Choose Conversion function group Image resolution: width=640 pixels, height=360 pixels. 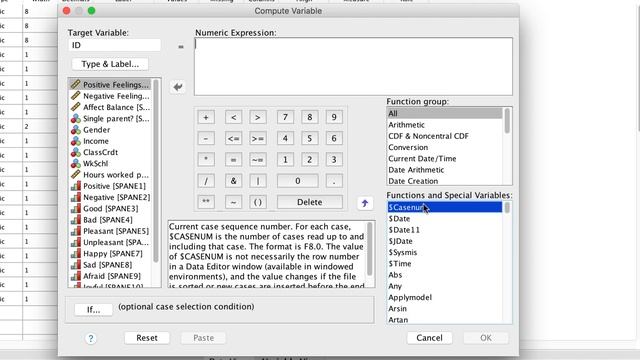pyautogui.click(x=445, y=147)
